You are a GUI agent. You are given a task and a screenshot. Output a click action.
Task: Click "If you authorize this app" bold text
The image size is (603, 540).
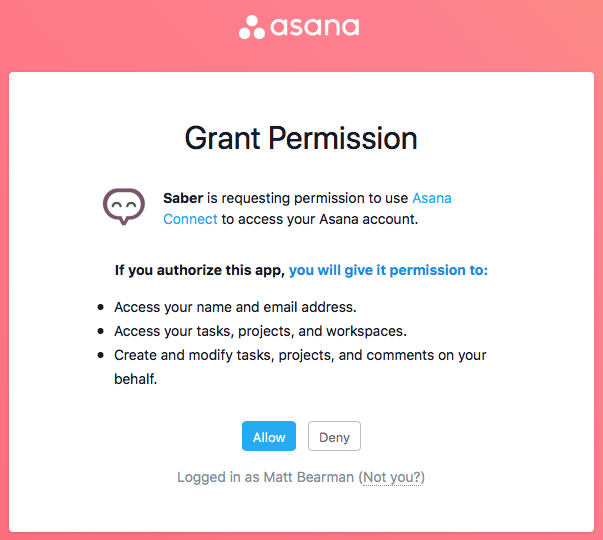click(x=200, y=271)
